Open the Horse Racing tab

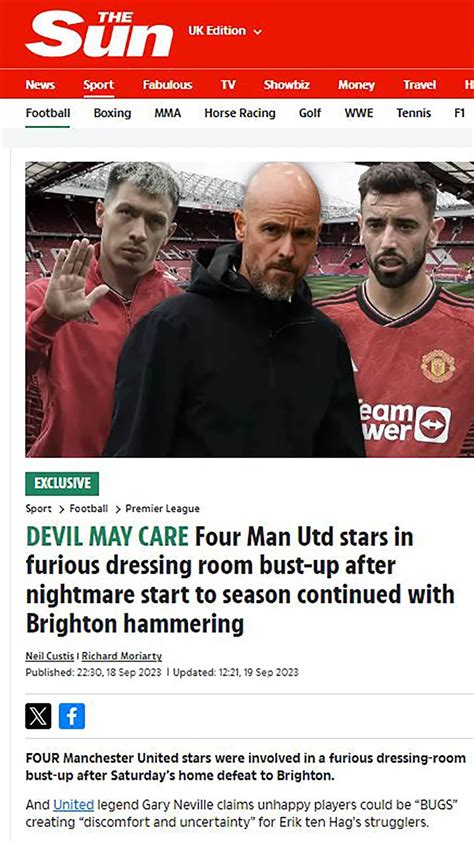[x=239, y=113]
